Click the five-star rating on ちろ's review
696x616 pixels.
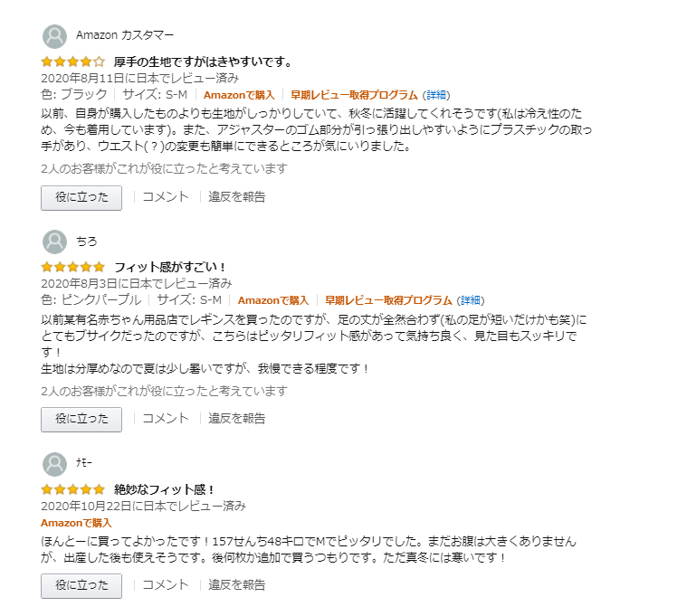72,267
